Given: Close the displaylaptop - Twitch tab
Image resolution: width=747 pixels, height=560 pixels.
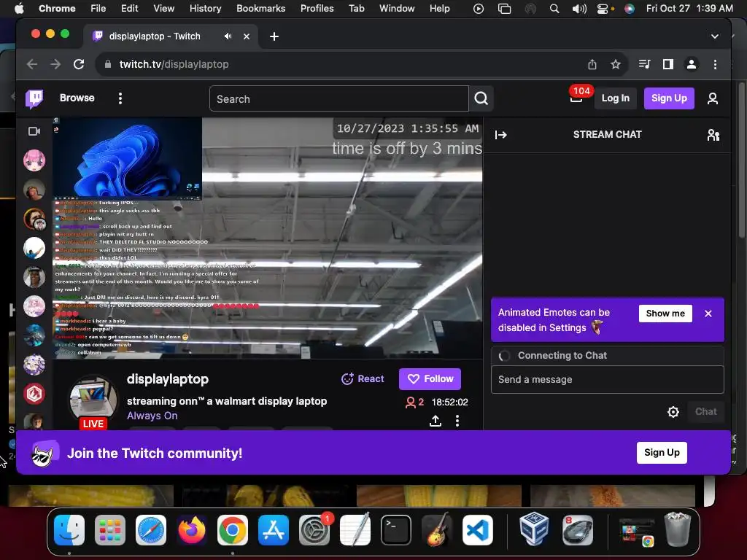Looking at the screenshot, I should (247, 36).
